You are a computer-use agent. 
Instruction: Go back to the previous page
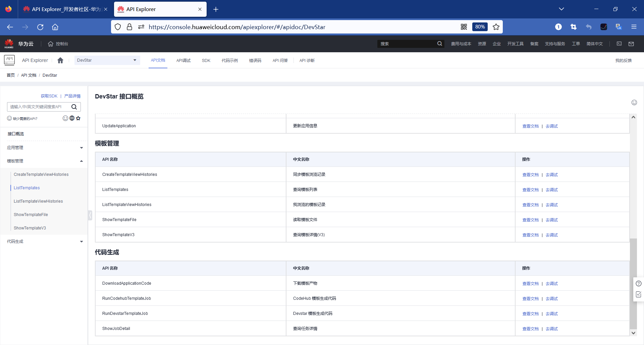tap(10, 27)
